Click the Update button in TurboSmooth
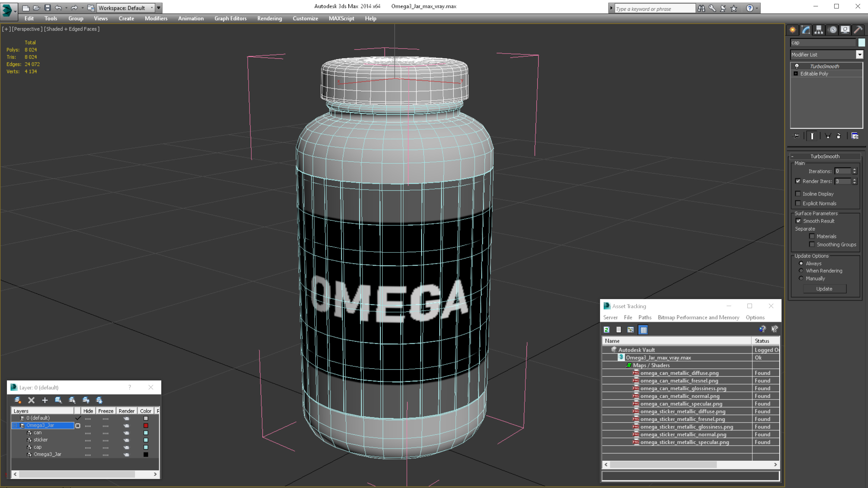Image resolution: width=868 pixels, height=488 pixels. (824, 289)
